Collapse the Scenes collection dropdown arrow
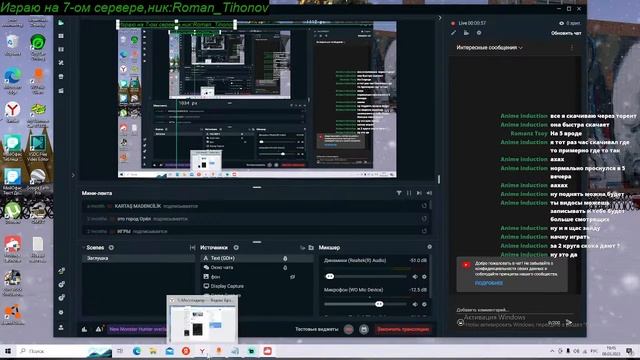Viewport: 640px width, 360px height. (84, 247)
